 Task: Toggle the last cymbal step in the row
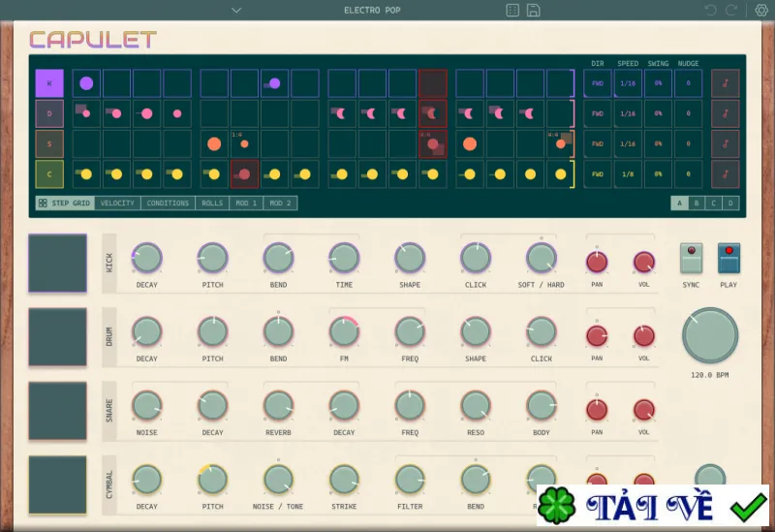(x=560, y=174)
